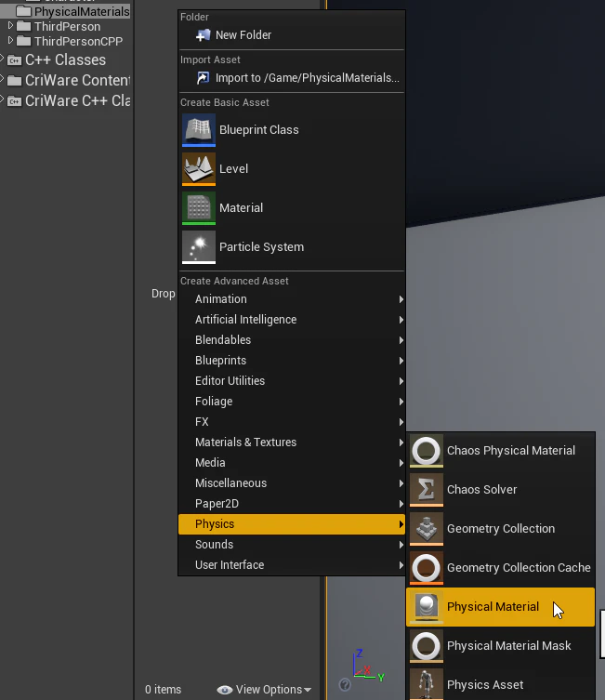Image resolution: width=605 pixels, height=700 pixels.
Task: Create a new Level asset
Action: (291, 169)
